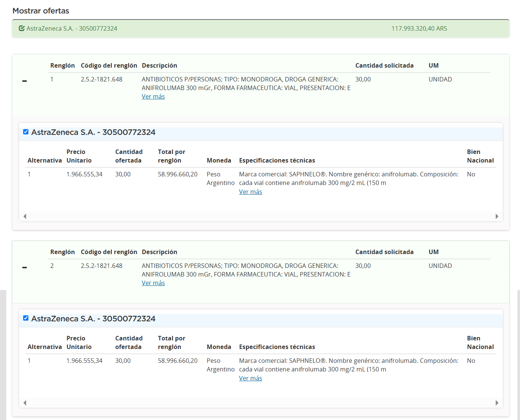The width and height of the screenshot is (520, 420).
Task: Click 'Especificaciones técnicas' header in renglón 1 offer
Action: (x=277, y=160)
